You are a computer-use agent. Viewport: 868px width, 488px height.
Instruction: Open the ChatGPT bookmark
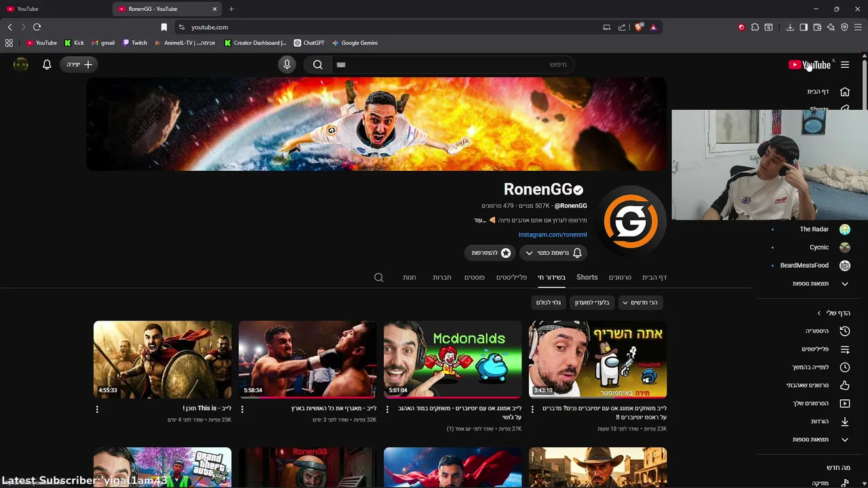[x=309, y=43]
